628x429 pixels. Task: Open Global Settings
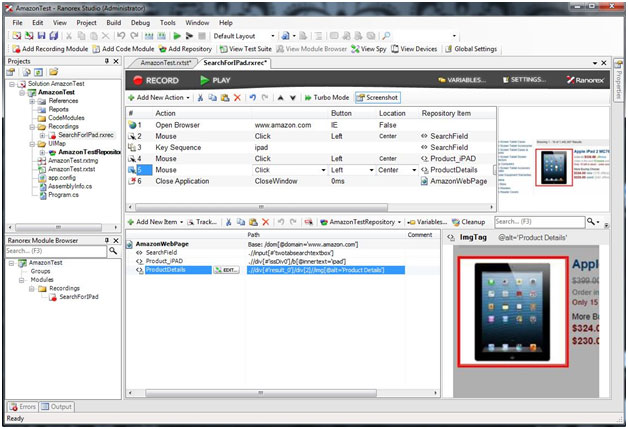point(471,49)
